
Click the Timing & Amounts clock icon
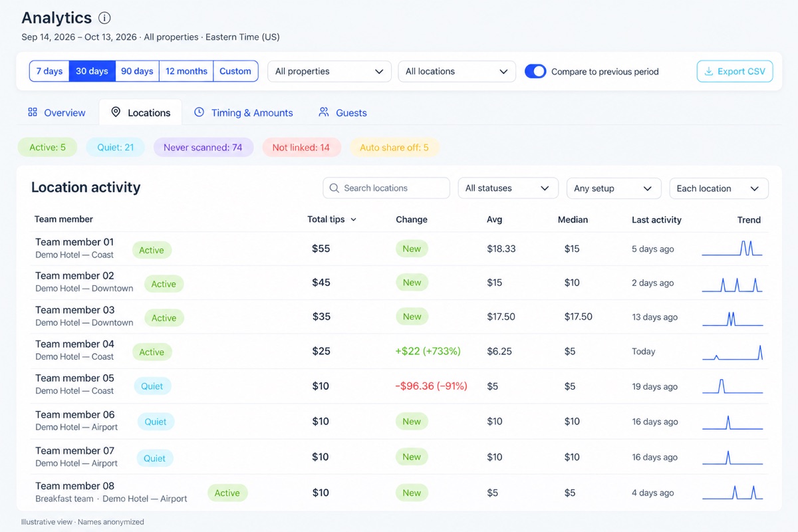(x=199, y=112)
